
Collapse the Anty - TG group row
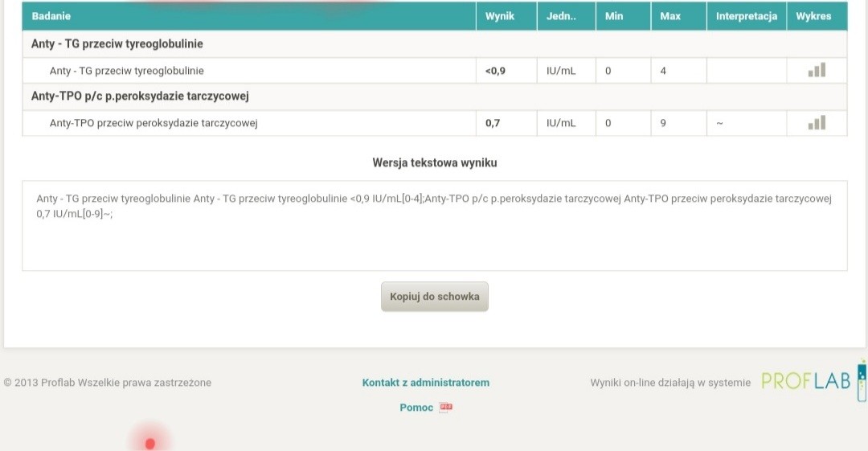coord(117,43)
